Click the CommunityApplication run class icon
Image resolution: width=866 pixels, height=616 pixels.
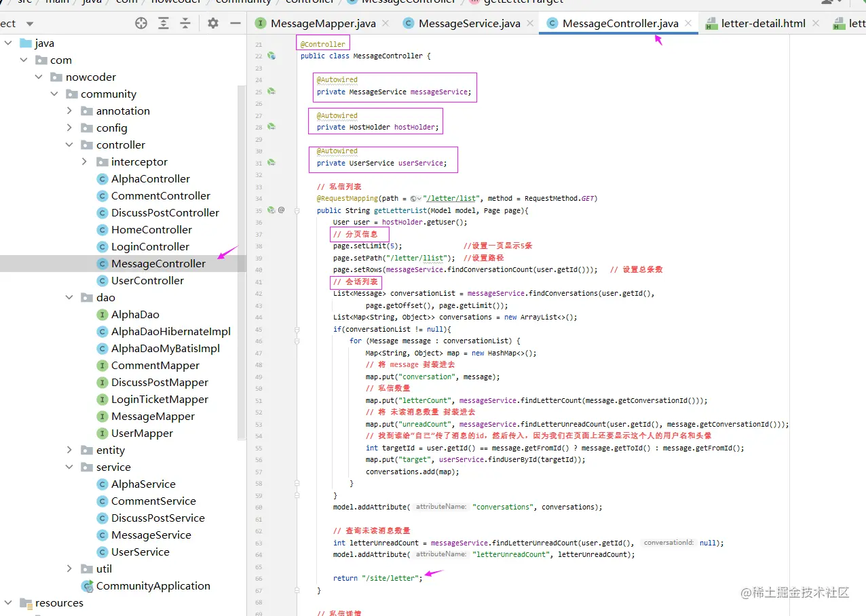point(87,586)
